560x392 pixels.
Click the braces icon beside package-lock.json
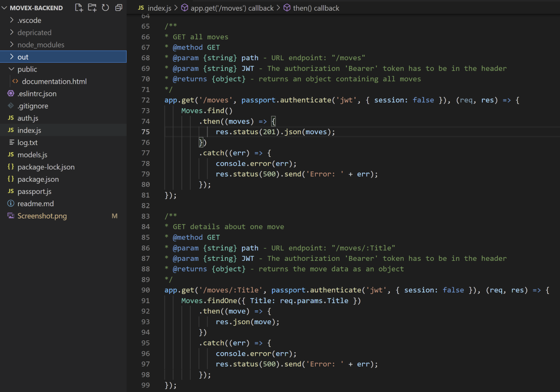click(11, 166)
